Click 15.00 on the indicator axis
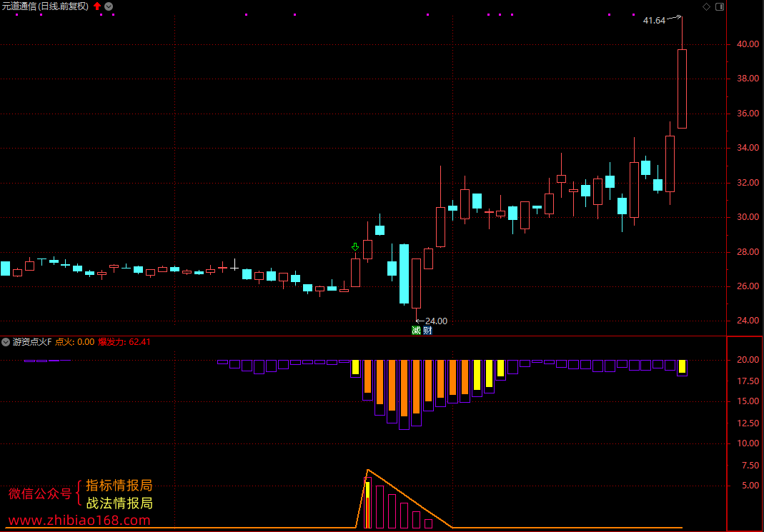 [x=748, y=401]
